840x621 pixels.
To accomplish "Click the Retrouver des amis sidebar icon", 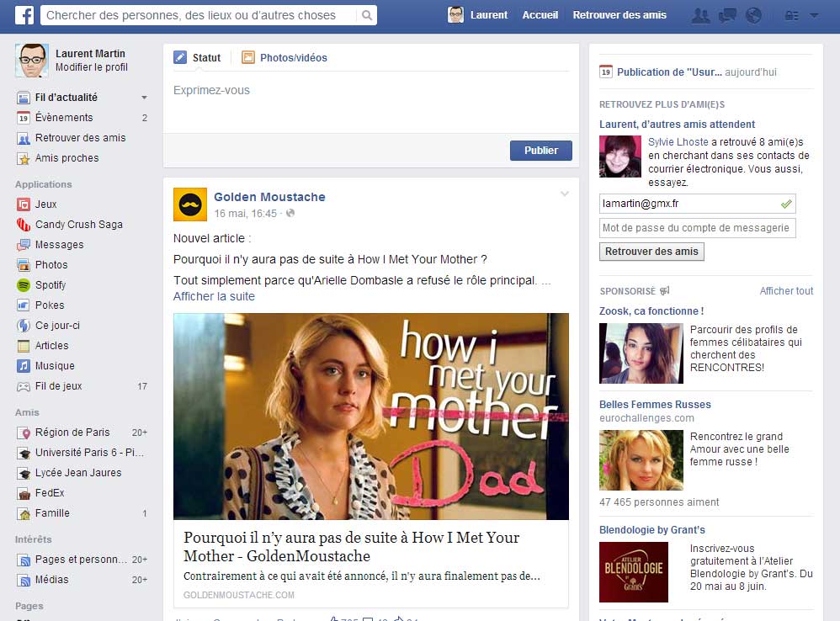I will click(x=24, y=139).
